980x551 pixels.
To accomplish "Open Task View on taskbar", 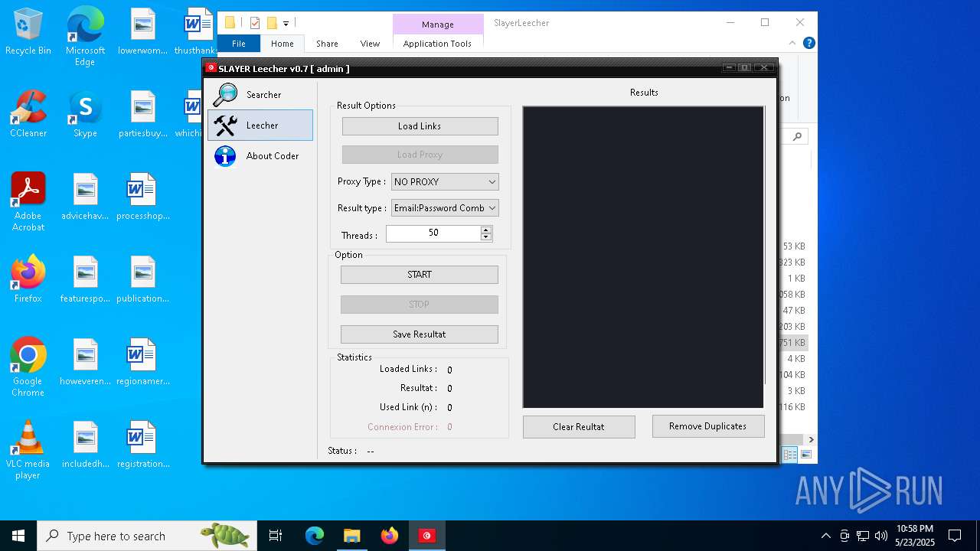I will tap(276, 536).
